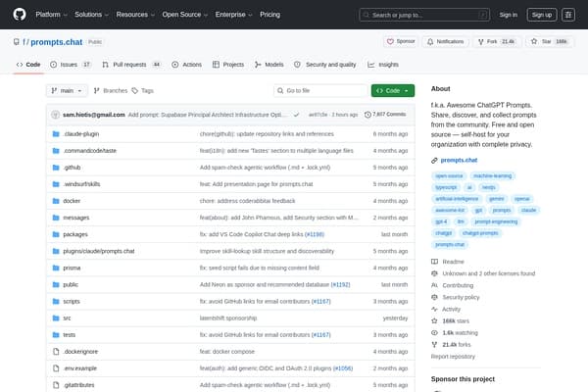The height and width of the screenshot is (392, 588).
Task: Open the Commits history link
Action: (385, 115)
